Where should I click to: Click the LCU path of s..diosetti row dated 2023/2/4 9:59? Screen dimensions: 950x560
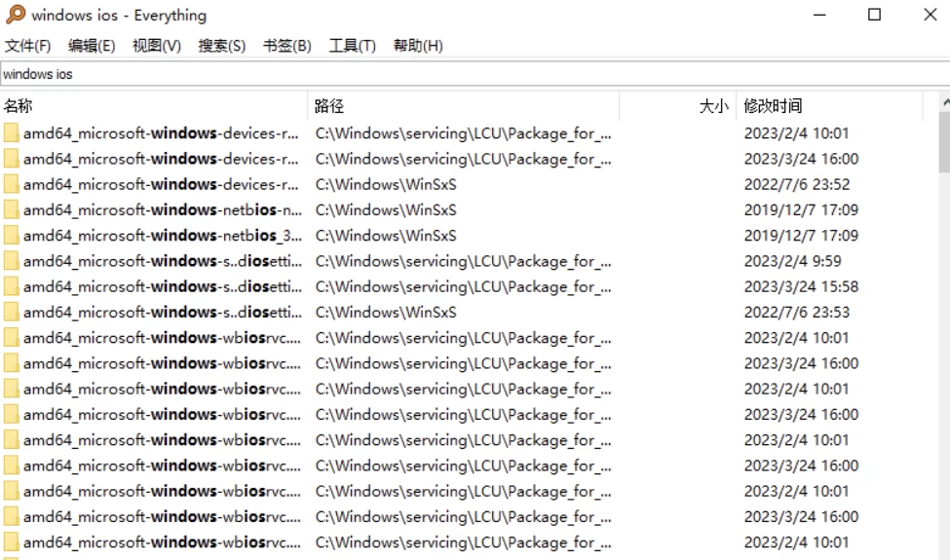pos(464,261)
